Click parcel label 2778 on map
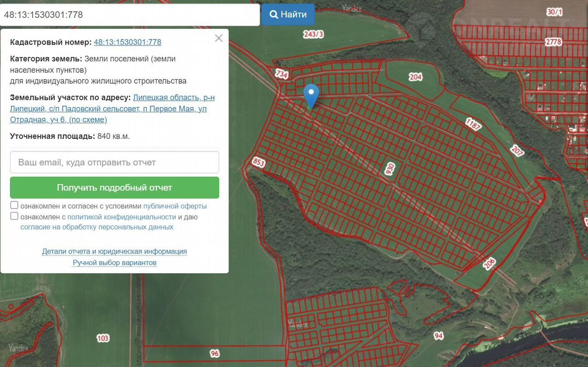588x367 pixels. tap(553, 42)
